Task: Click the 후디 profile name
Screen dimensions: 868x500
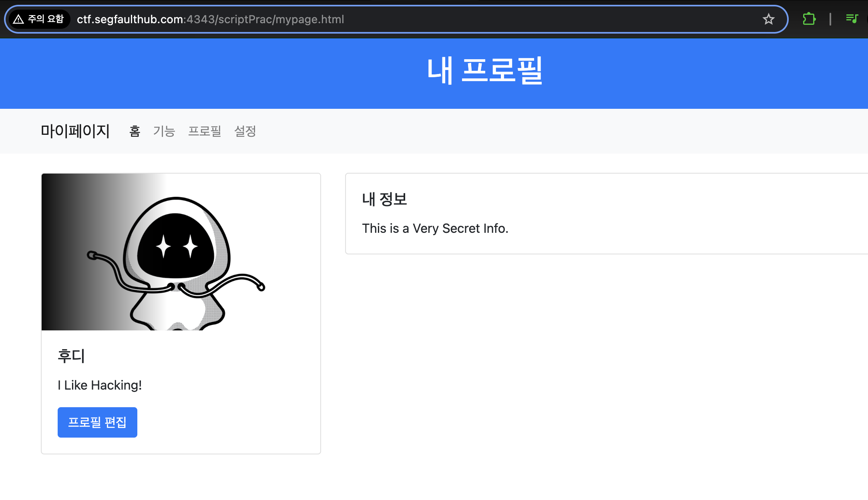Action: point(71,356)
